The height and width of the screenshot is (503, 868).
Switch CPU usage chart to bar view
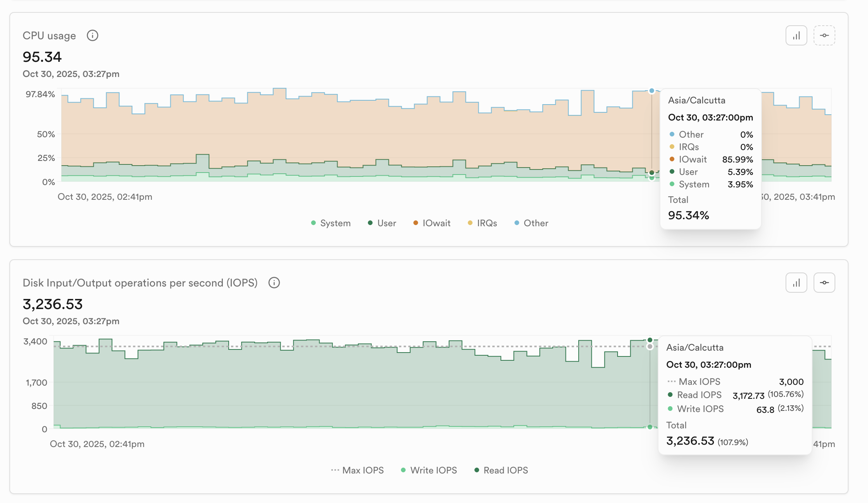pyautogui.click(x=796, y=35)
